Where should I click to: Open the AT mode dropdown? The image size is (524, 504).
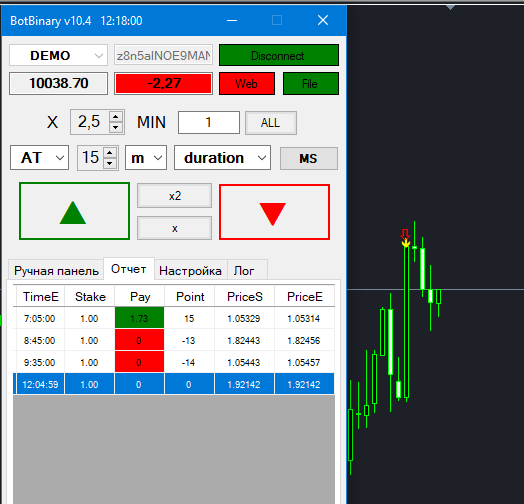(39, 157)
